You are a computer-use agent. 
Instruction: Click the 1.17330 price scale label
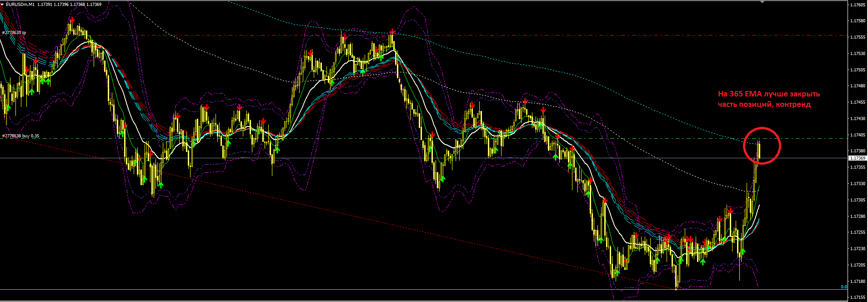click(858, 184)
